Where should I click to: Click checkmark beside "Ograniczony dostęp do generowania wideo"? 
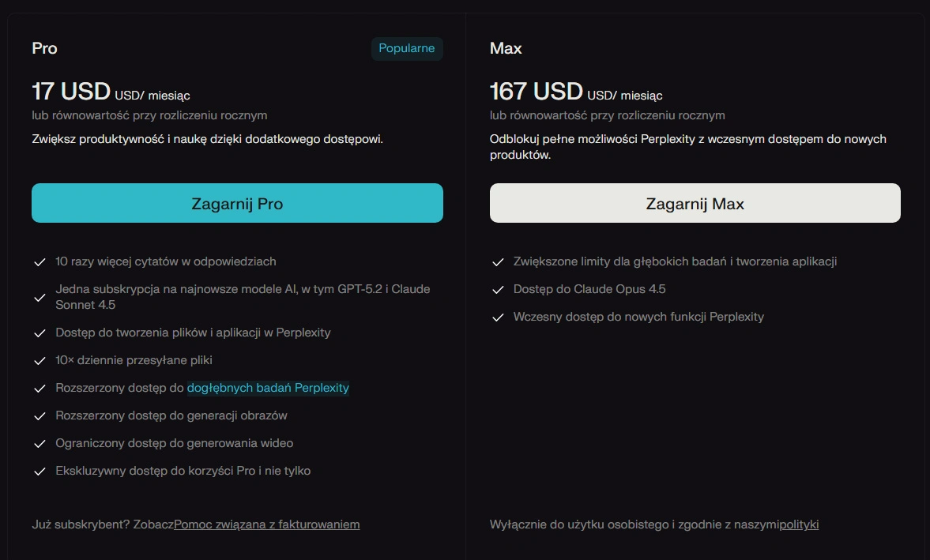point(40,443)
